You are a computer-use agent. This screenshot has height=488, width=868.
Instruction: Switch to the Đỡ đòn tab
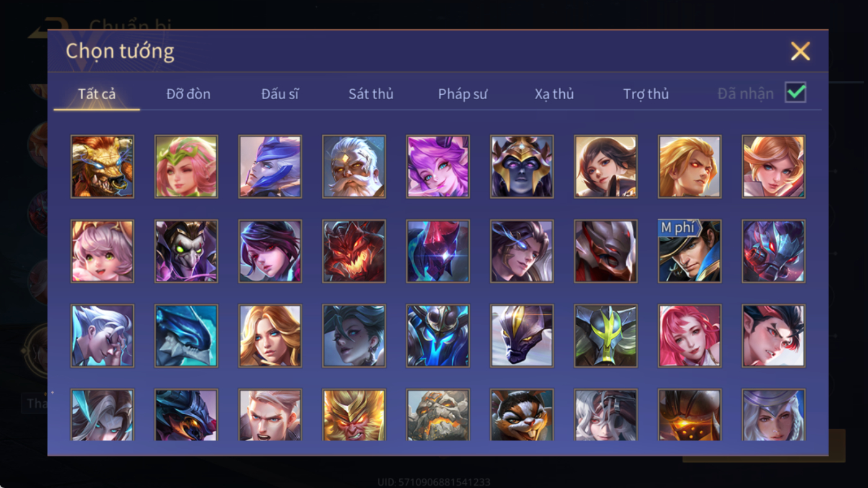click(x=188, y=94)
